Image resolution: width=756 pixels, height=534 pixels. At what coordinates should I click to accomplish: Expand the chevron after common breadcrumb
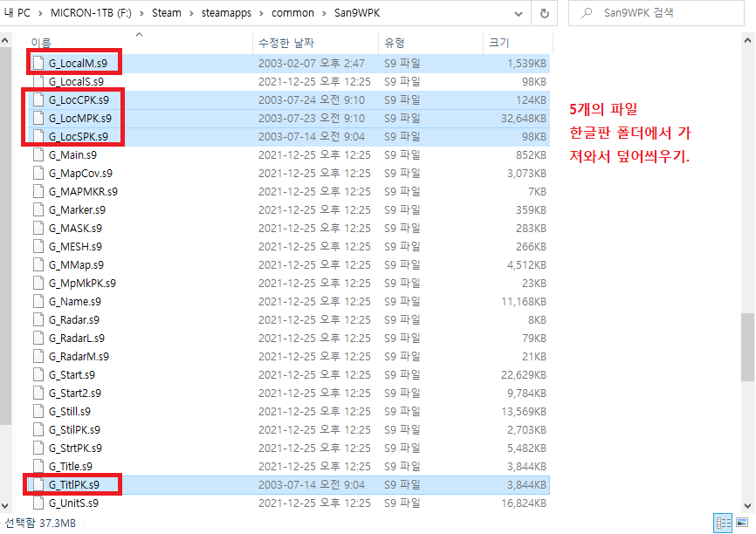click(325, 13)
